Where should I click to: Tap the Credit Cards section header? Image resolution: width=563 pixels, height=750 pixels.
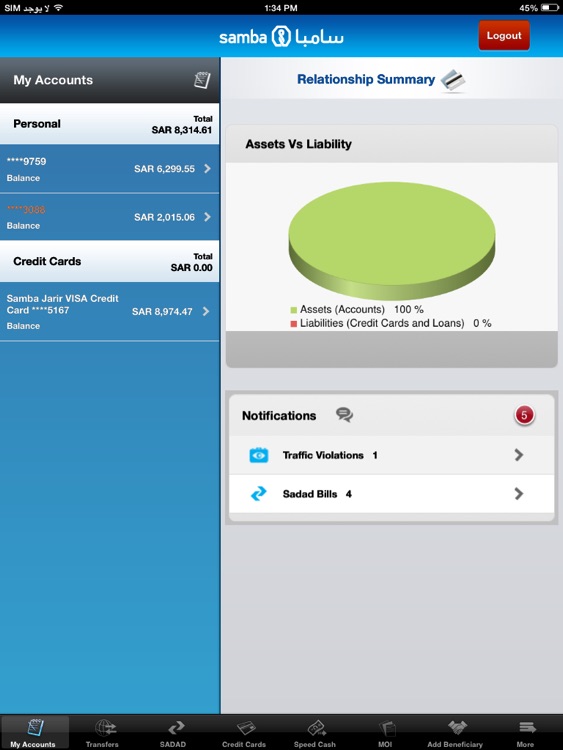[x=110, y=261]
